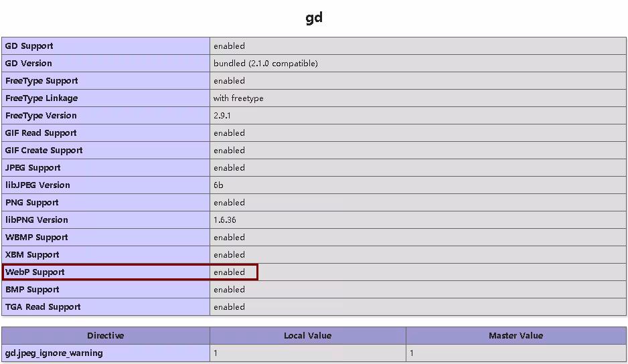Click the FreeType Support label
The width and height of the screenshot is (628, 364).
point(42,81)
